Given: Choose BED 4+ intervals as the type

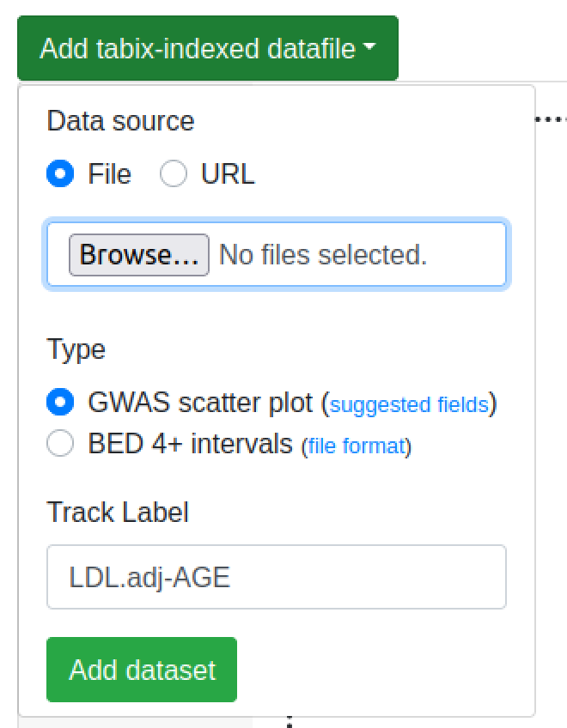Looking at the screenshot, I should 60,445.
